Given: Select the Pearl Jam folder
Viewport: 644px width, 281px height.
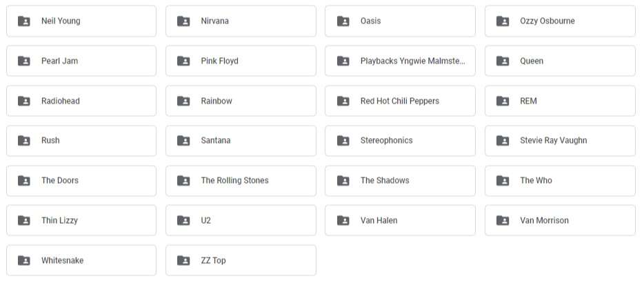Looking at the screenshot, I should 81,61.
